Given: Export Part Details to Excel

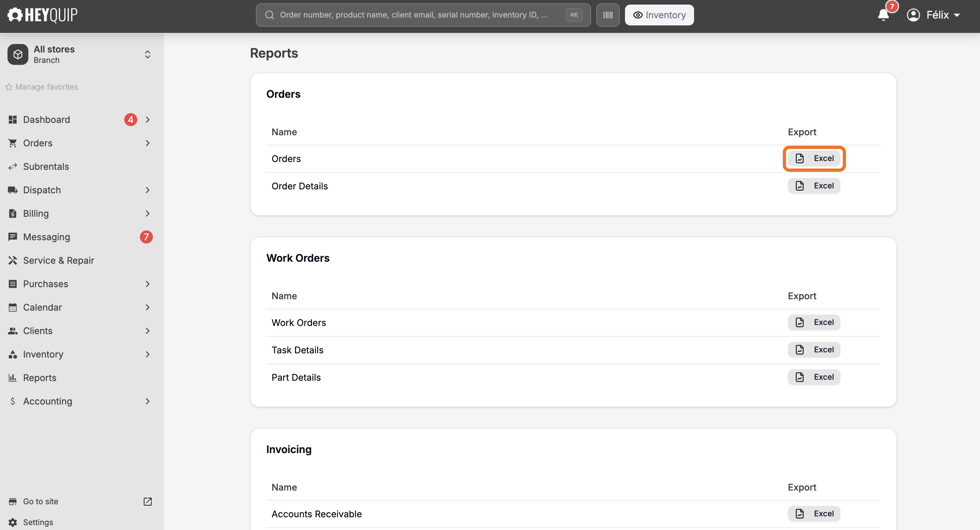Looking at the screenshot, I should [x=814, y=377].
